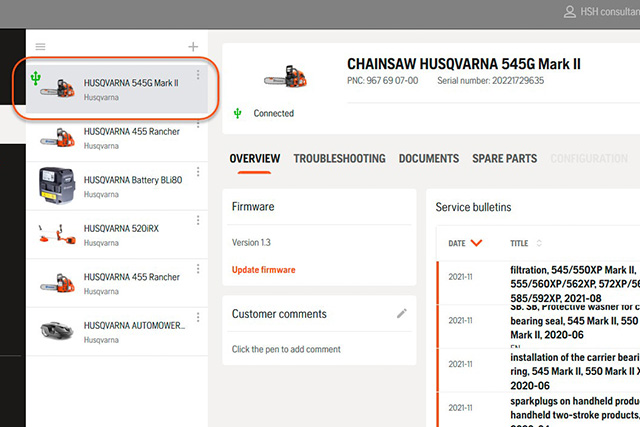This screenshot has width=640, height=427.
Task: Open options menu for HUSQVARNA 520iRX
Action: click(198, 220)
